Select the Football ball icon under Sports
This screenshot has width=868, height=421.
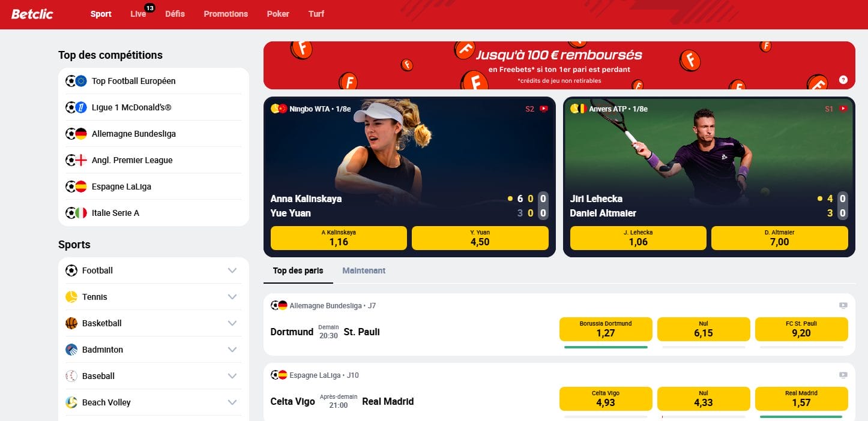(71, 270)
